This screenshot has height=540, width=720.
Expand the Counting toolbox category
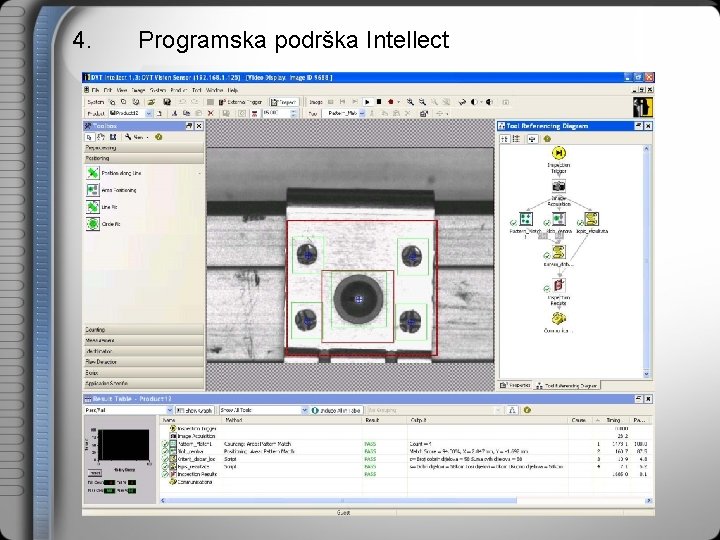(143, 330)
